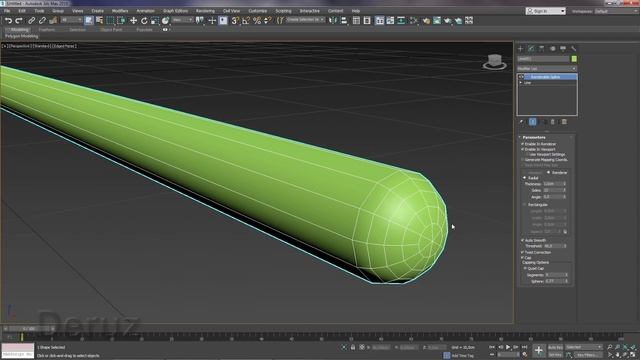Activate the Select and Link tool
Viewport: 640px width, 360px height.
point(31,20)
